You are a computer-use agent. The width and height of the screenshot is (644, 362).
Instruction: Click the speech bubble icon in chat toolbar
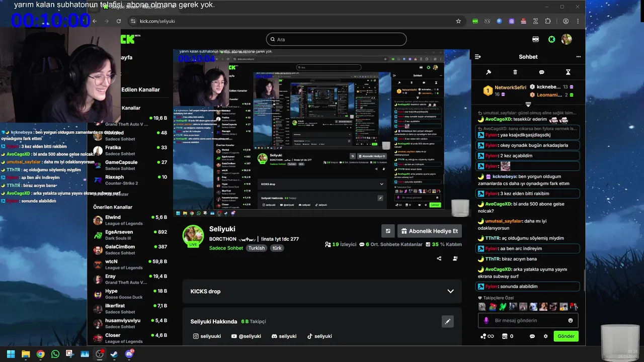541,72
